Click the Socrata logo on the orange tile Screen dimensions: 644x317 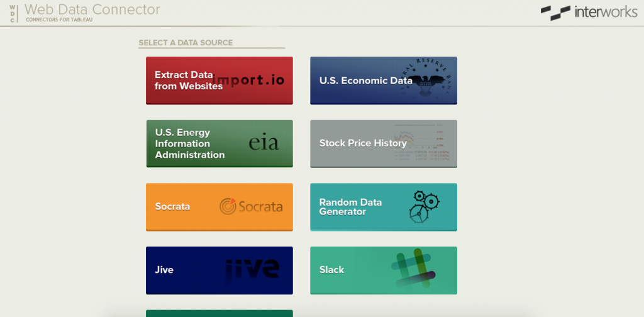click(251, 206)
